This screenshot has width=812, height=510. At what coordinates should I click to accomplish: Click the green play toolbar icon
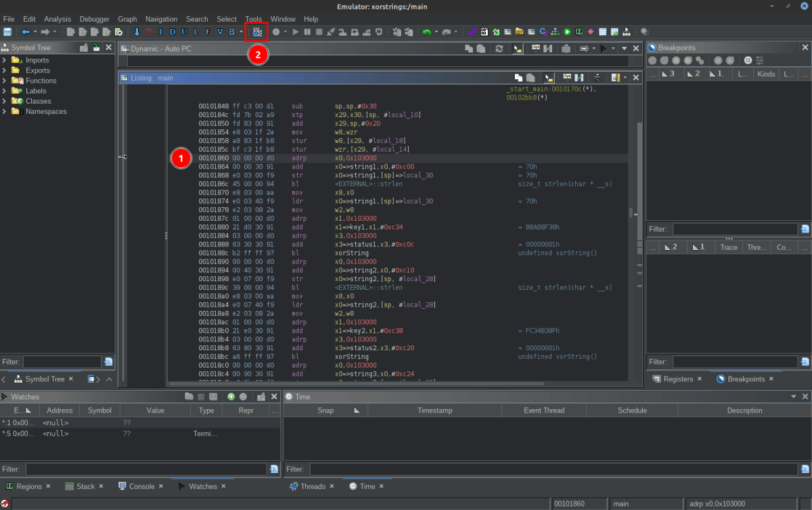[x=568, y=32]
